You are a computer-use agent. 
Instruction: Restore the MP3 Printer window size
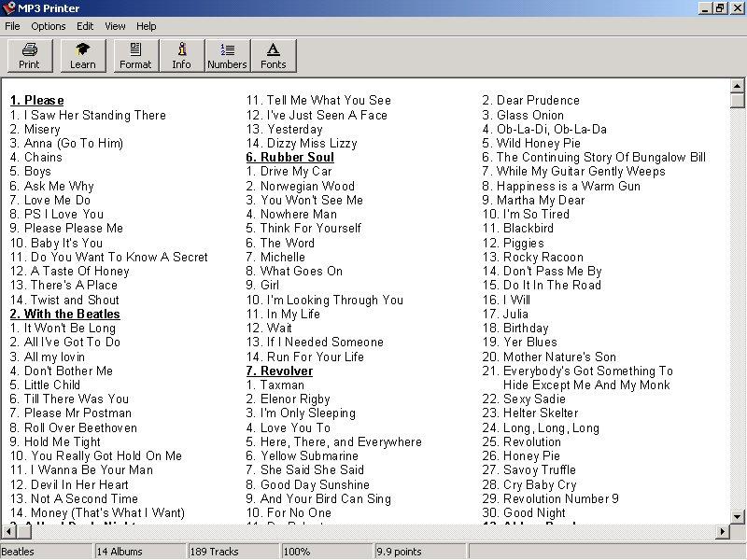click(720, 8)
